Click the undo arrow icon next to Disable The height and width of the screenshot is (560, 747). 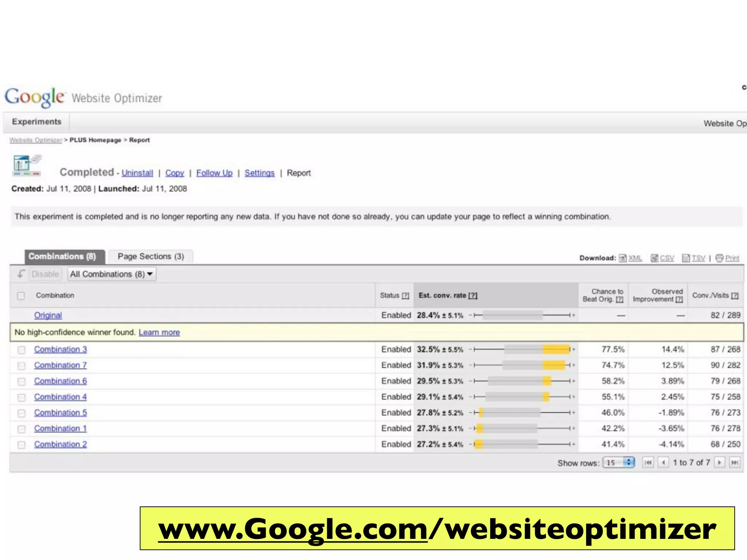click(x=21, y=274)
